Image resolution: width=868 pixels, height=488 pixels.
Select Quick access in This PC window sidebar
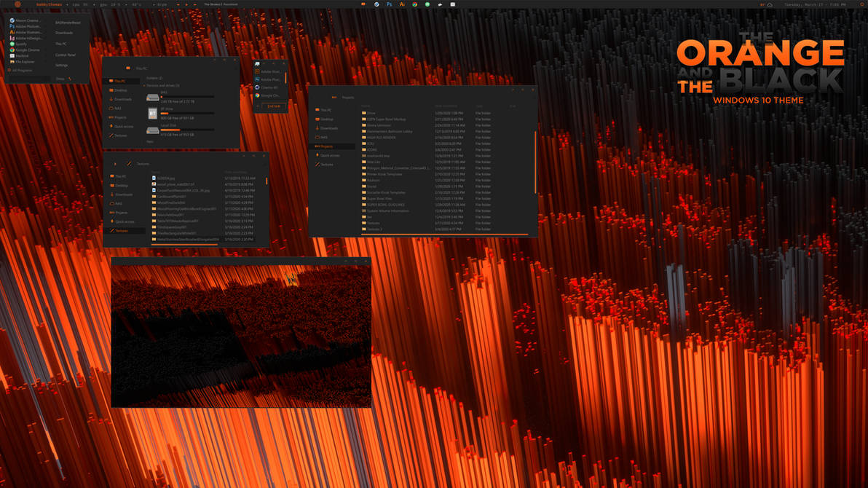coord(121,126)
